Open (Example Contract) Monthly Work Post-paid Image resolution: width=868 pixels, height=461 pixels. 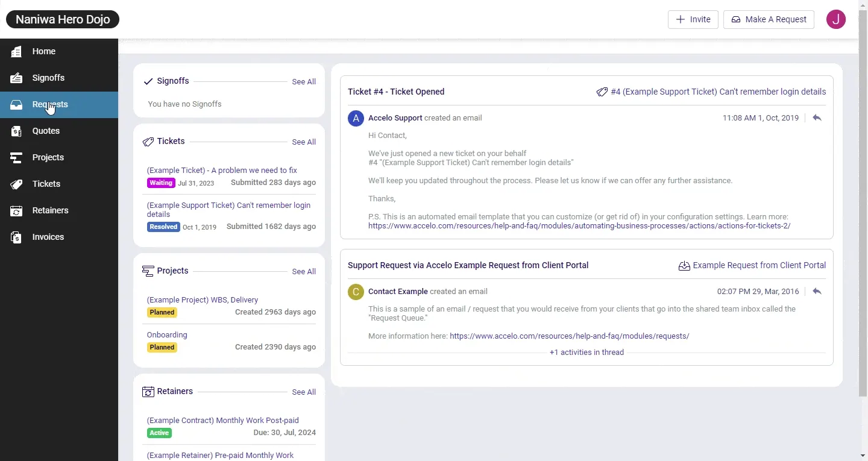[x=223, y=421]
